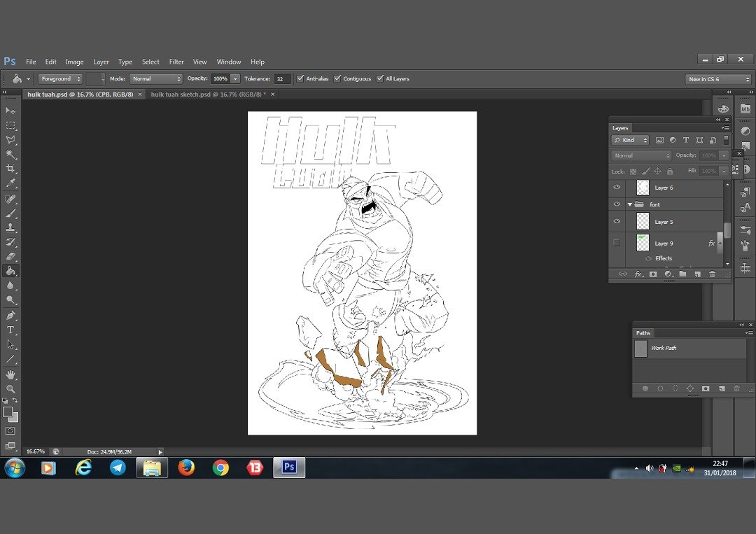Open the Kind filter dropdown in Layers panel

(631, 140)
